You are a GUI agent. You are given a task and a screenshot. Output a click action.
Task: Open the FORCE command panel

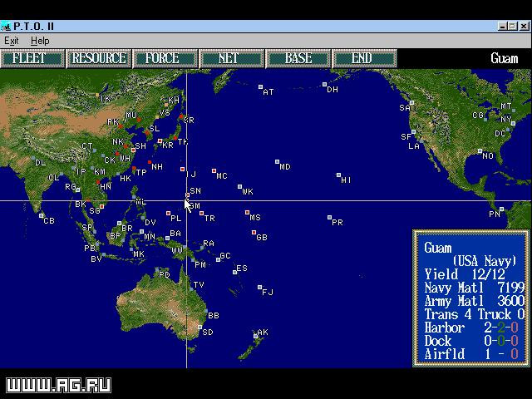click(x=165, y=58)
